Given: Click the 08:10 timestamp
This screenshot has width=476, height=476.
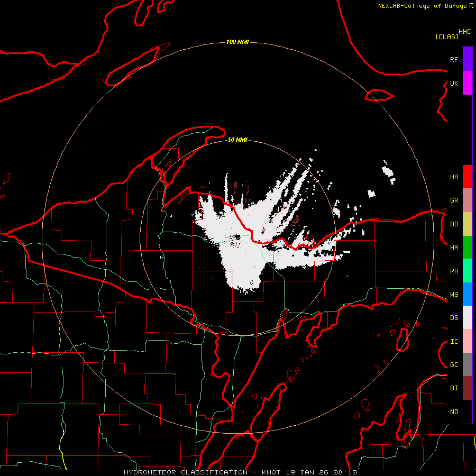Looking at the screenshot, I should [344, 472].
